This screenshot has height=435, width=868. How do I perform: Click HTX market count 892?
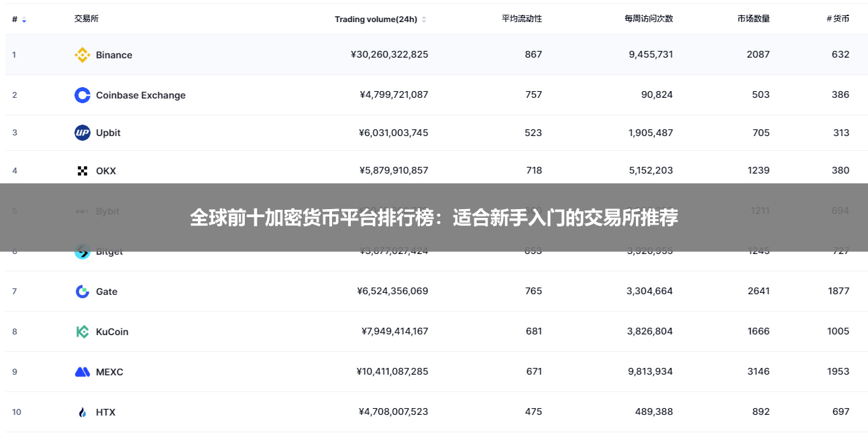tap(761, 412)
